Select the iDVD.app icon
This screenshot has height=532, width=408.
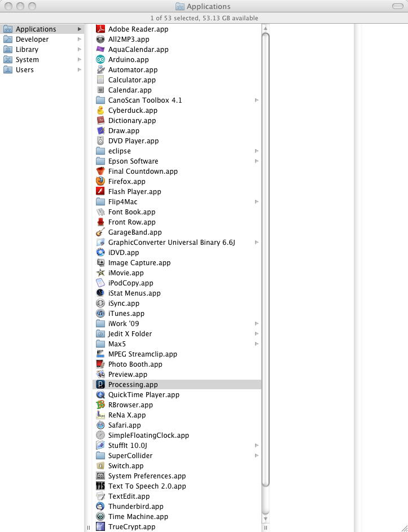point(100,252)
